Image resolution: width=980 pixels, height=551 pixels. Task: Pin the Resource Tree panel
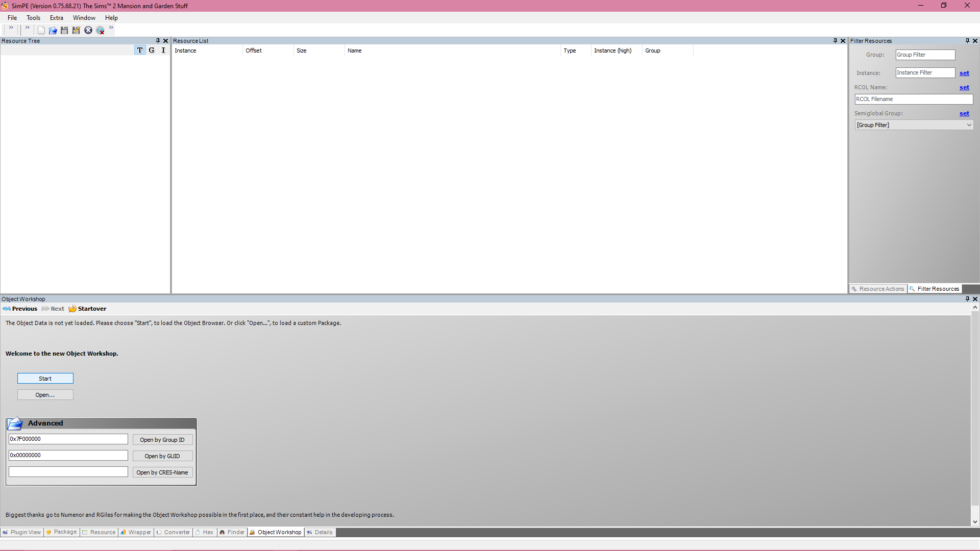pos(158,41)
